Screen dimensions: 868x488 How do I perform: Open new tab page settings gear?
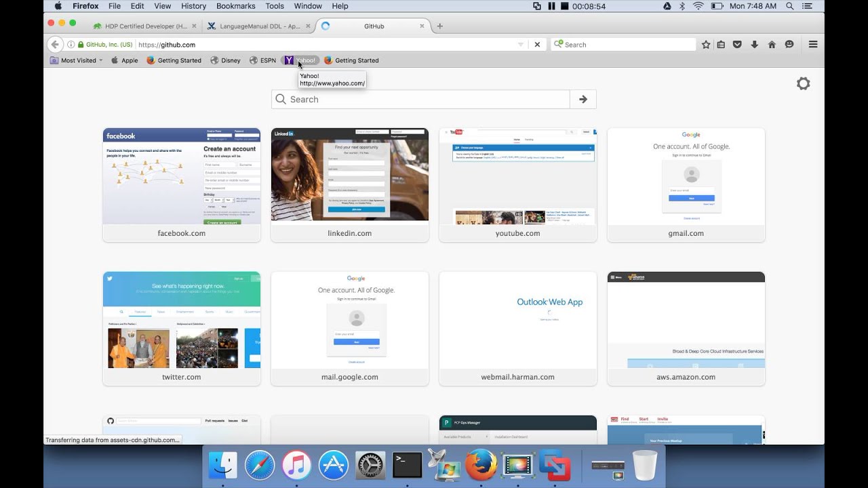click(803, 83)
